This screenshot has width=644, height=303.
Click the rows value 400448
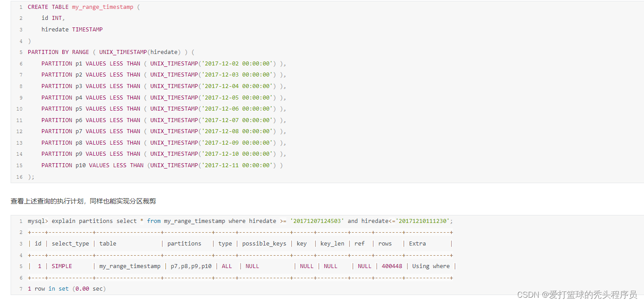pos(392,266)
